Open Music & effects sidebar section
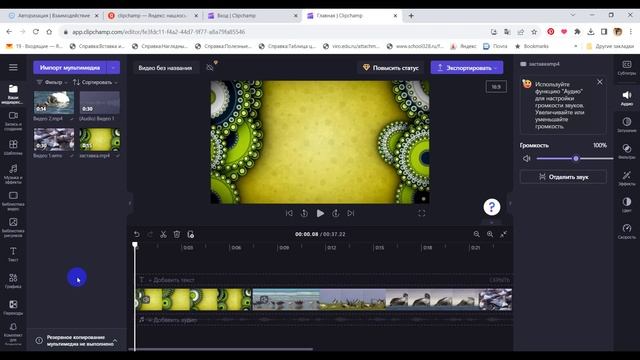Viewport: 640px width, 360px height. [13, 174]
